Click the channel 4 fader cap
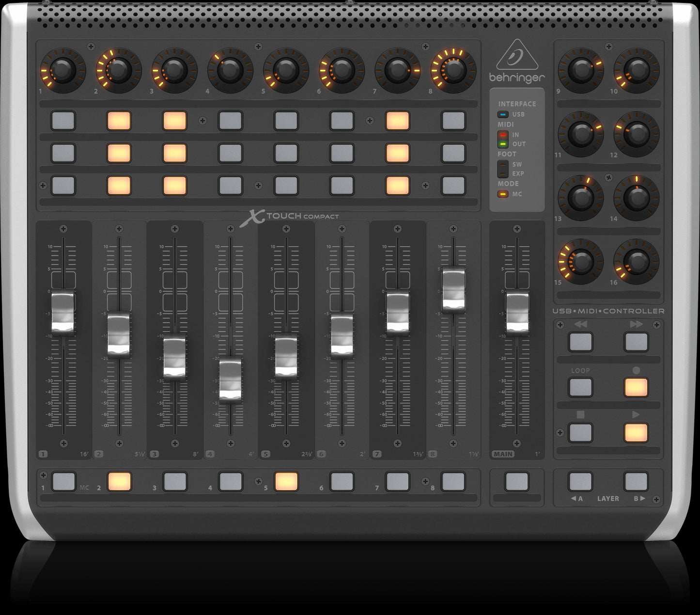Viewport: 700px width, 615px height. (231, 380)
